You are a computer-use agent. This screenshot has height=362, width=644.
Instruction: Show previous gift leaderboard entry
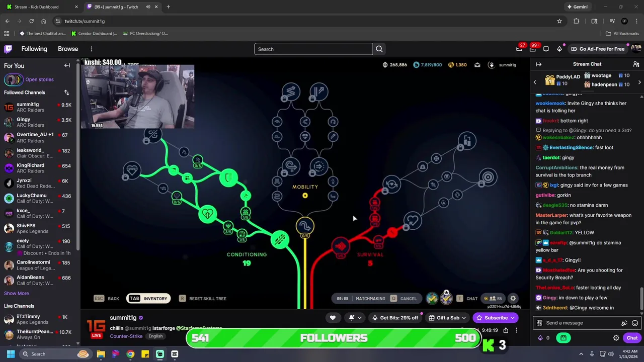coord(535,82)
